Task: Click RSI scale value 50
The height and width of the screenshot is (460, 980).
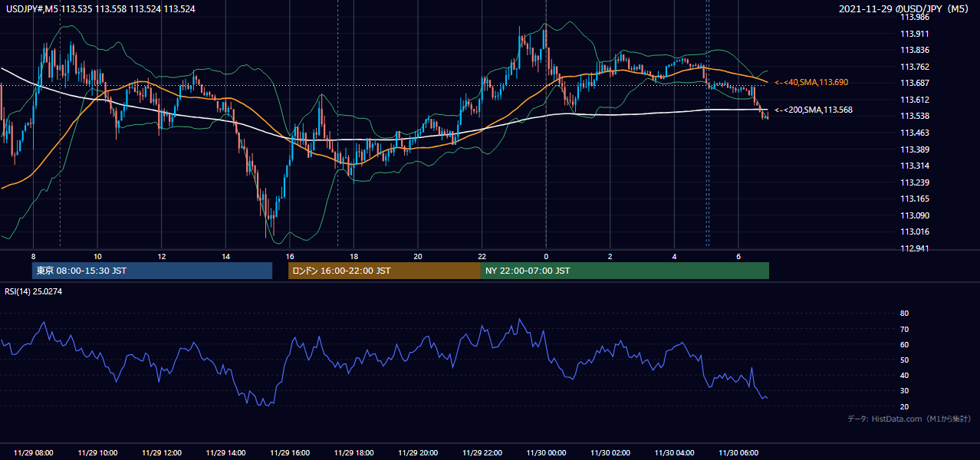Action: pyautogui.click(x=904, y=360)
